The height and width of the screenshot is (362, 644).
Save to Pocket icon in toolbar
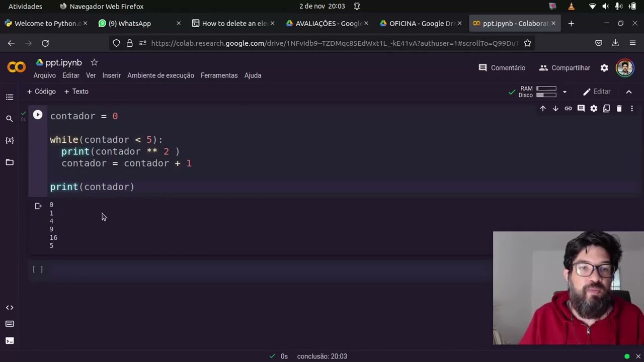pyautogui.click(x=599, y=43)
